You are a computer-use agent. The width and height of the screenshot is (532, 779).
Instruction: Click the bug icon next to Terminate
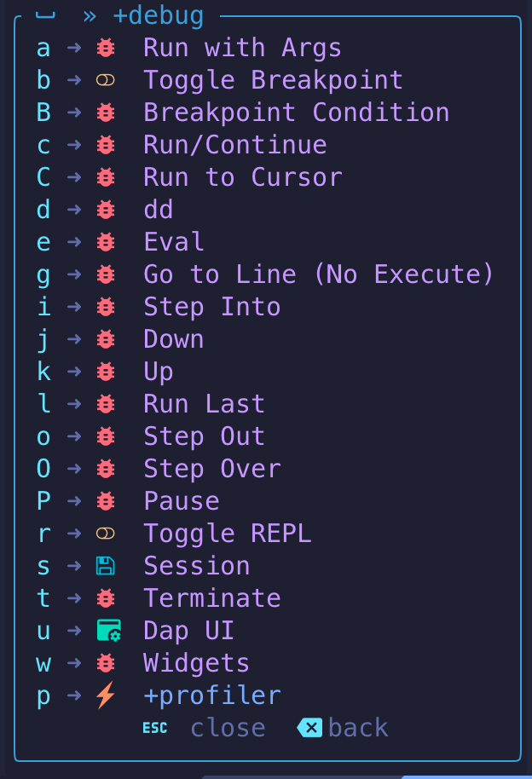[106, 598]
